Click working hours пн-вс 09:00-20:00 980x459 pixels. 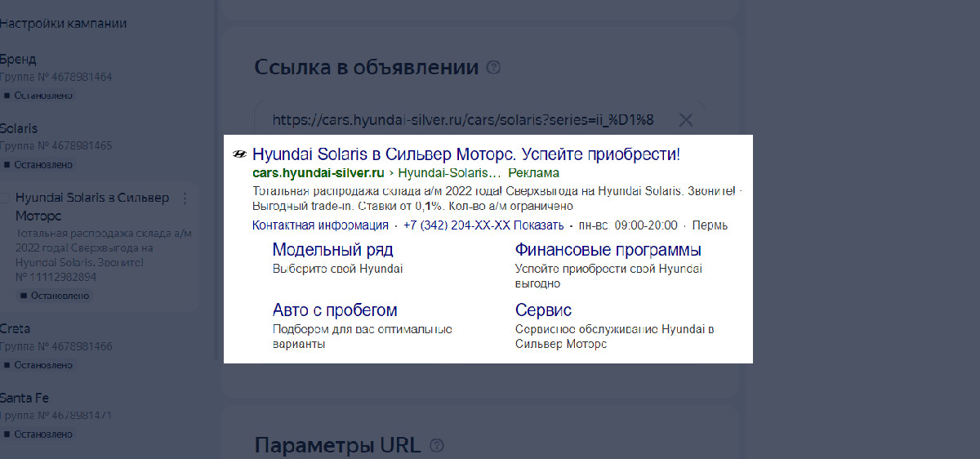[x=628, y=225]
